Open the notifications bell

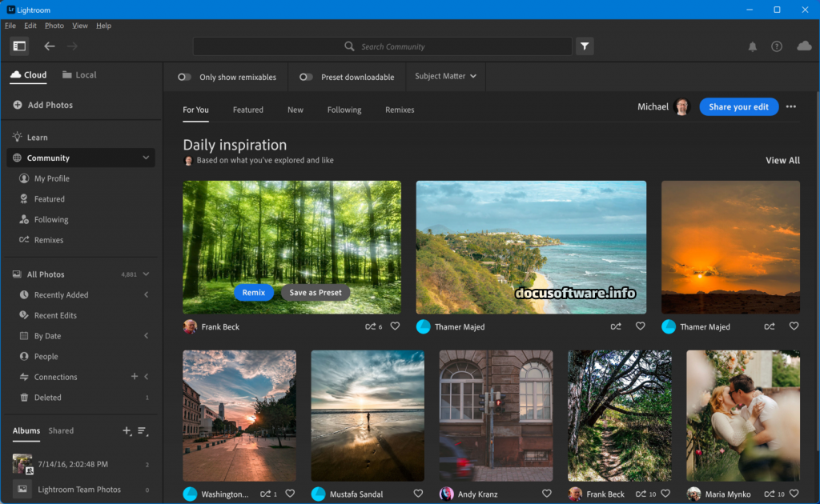point(753,46)
